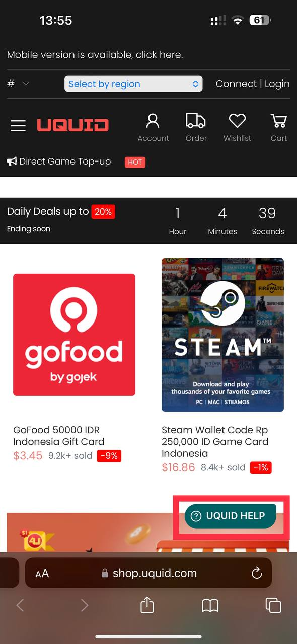Click the UQUID logo
The height and width of the screenshot is (644, 297).
click(72, 125)
